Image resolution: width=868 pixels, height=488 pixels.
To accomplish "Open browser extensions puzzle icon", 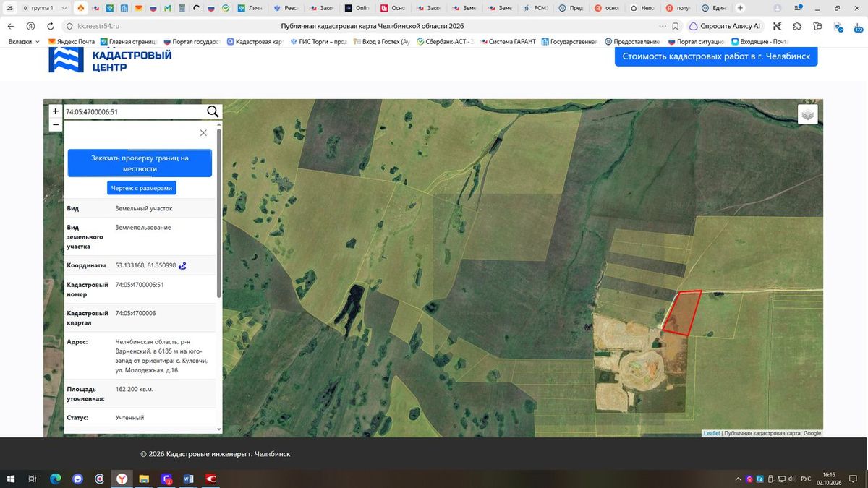I will pyautogui.click(x=797, y=26).
